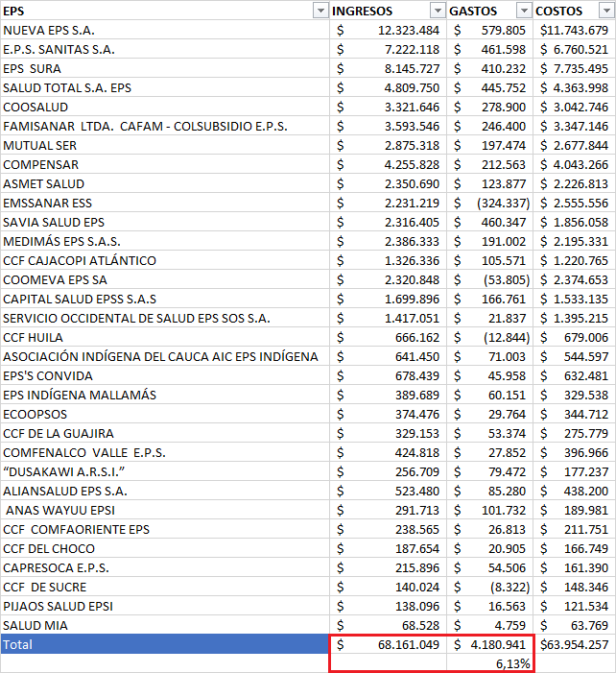The width and height of the screenshot is (616, 673).
Task: Select costos value 1.856.058
Action: point(574,222)
